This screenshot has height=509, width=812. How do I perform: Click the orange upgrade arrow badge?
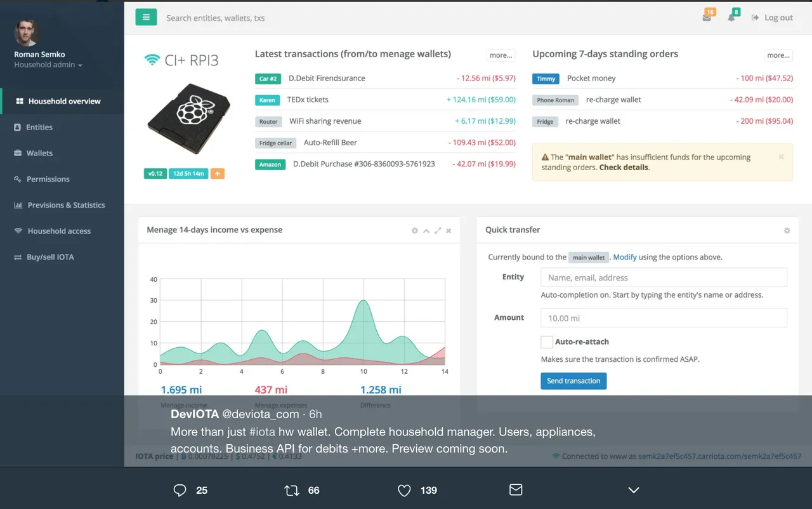pos(218,173)
